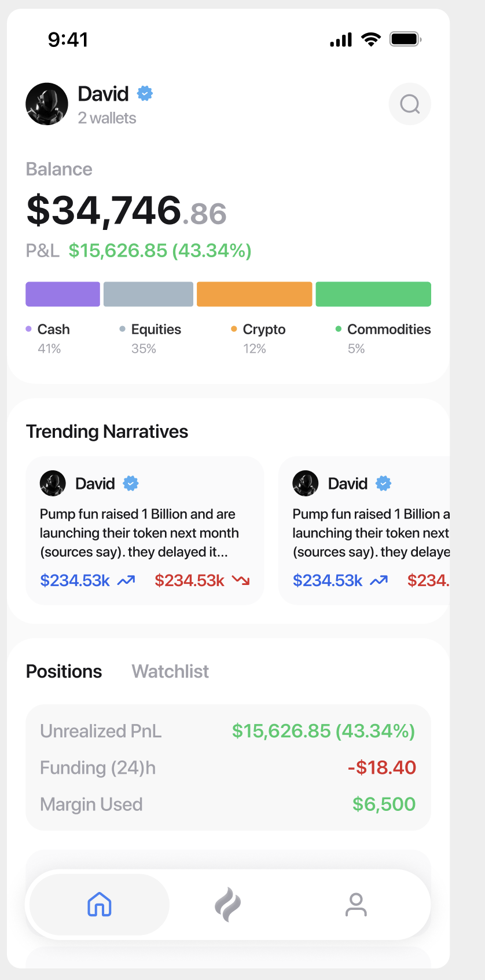
Task: Switch to the Watchlist tab
Action: coord(170,671)
